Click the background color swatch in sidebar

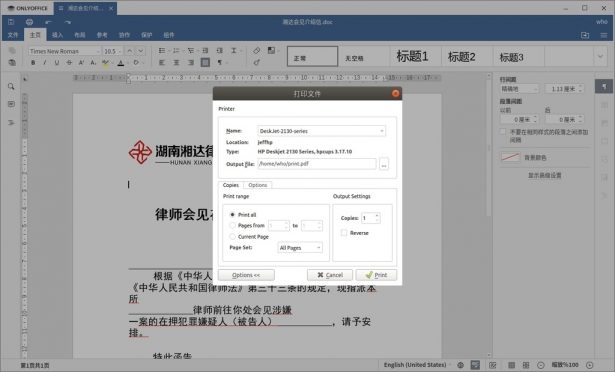pyautogui.click(x=510, y=157)
